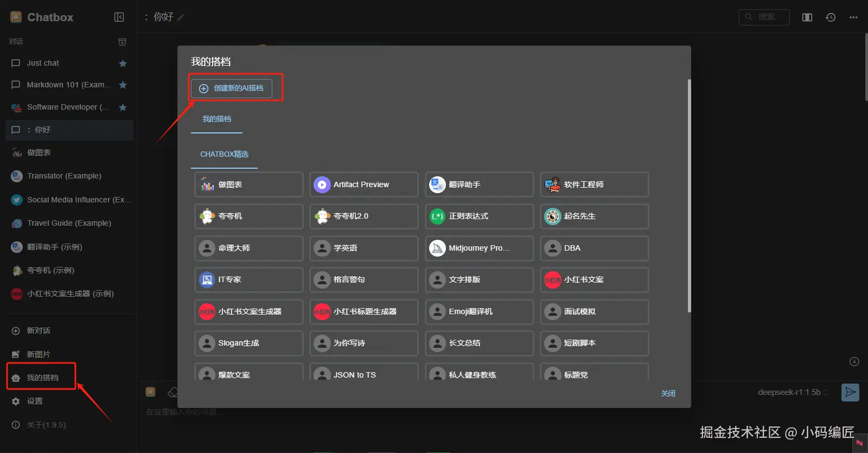The width and height of the screenshot is (868, 453).
Task: Open 小红书文案生成器 (示例) conversation
Action: click(69, 294)
